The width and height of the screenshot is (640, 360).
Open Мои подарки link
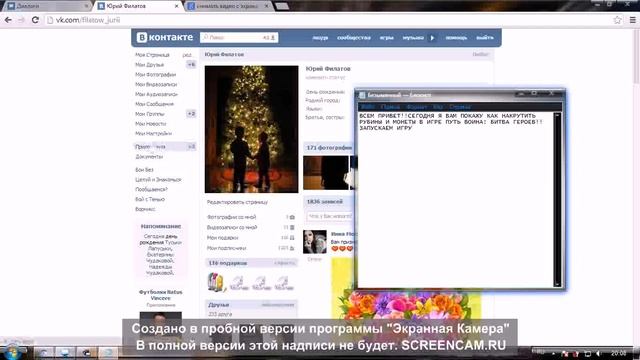point(222,238)
